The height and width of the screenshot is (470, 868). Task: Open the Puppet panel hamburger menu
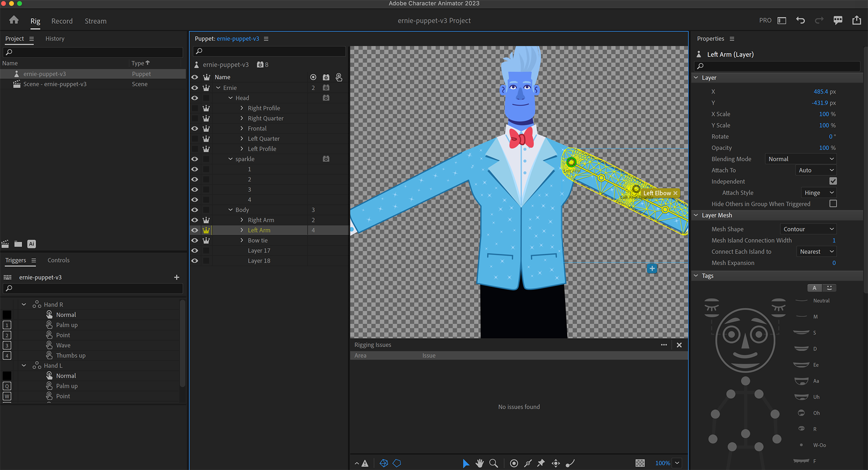(266, 39)
